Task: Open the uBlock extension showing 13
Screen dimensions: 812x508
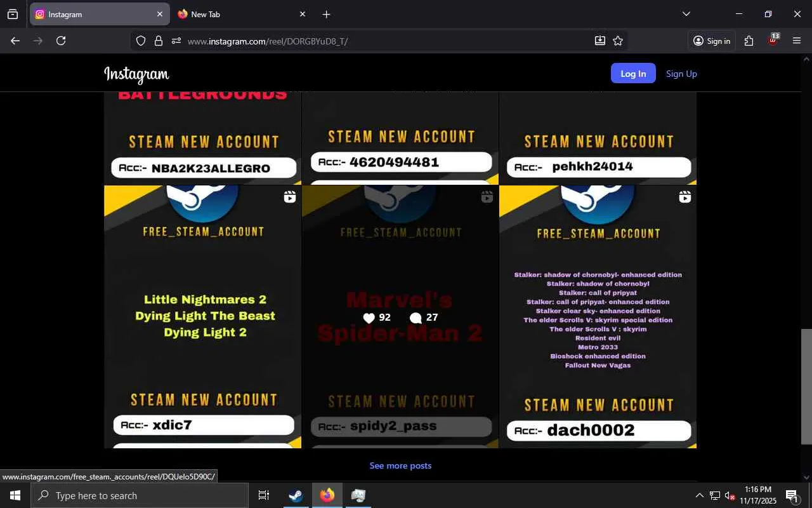Action: coord(773,40)
